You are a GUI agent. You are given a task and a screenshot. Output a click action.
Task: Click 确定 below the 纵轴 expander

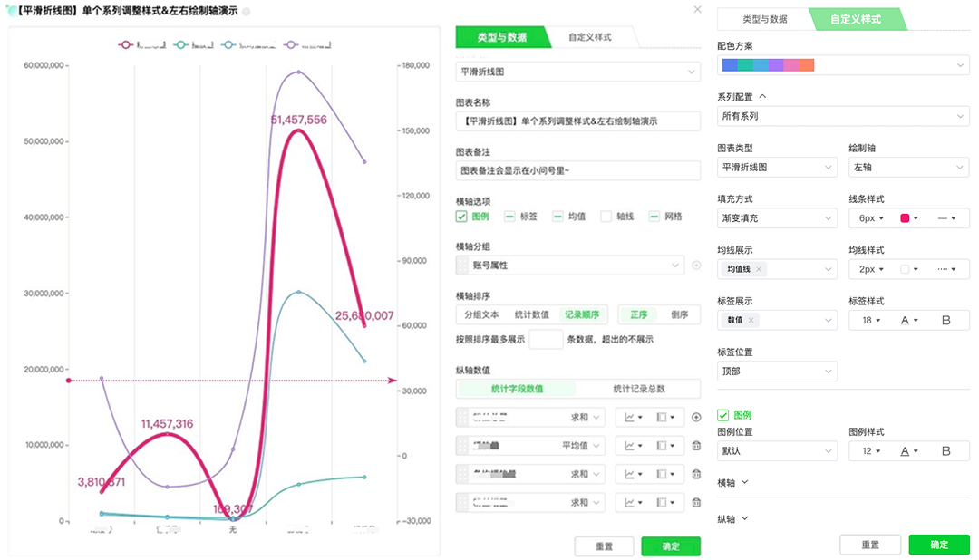pos(939,545)
